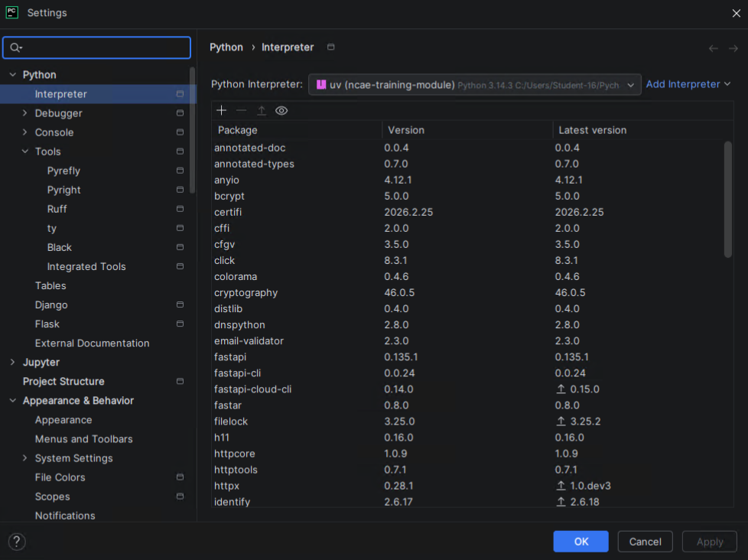748x560 pixels.
Task: Click the Apply button
Action: coord(709,542)
